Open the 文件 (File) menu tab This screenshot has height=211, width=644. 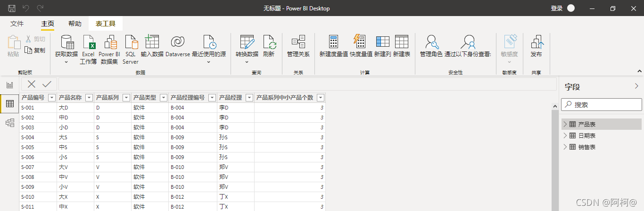pyautogui.click(x=17, y=24)
